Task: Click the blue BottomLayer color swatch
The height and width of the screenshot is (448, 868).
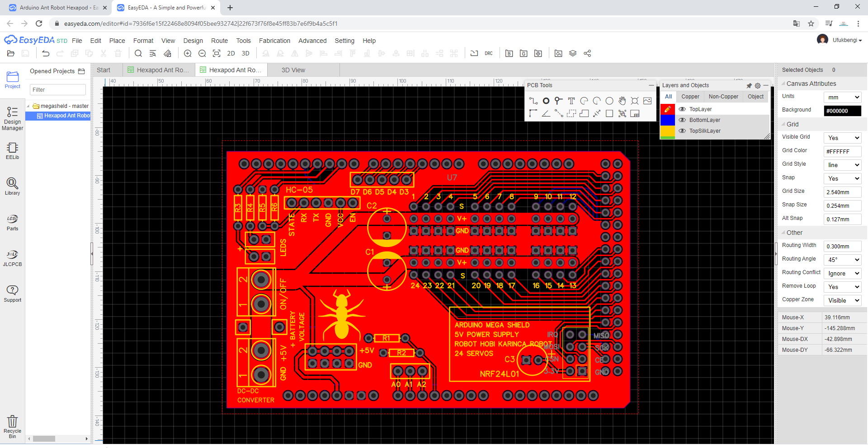Action: 668,120
